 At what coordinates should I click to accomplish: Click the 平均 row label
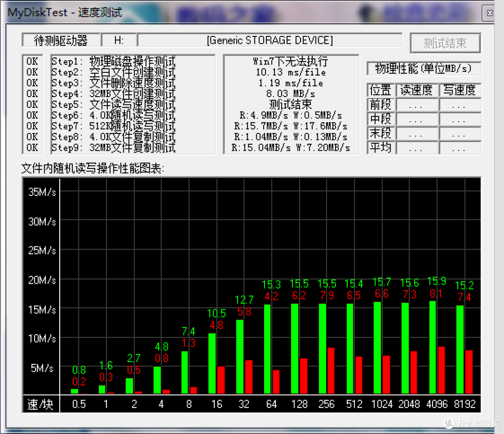[381, 147]
